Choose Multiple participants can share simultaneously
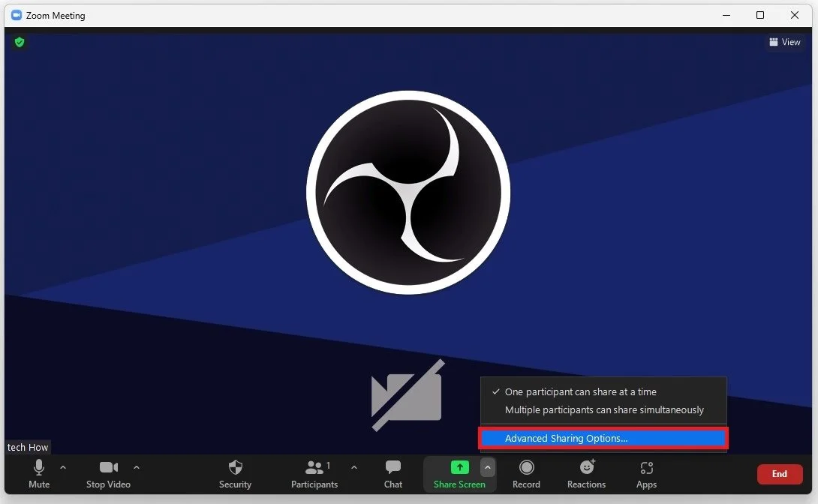Screen dimensions: 818x504 click(603, 410)
